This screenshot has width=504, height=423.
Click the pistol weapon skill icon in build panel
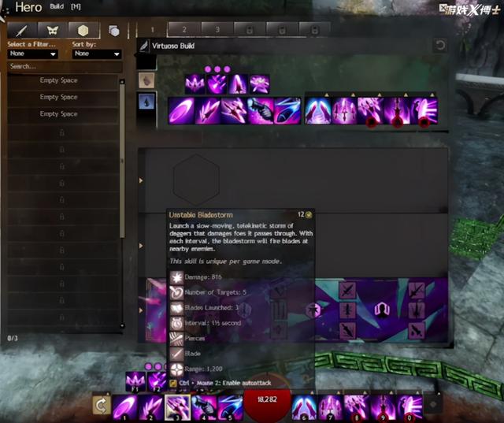point(261,111)
